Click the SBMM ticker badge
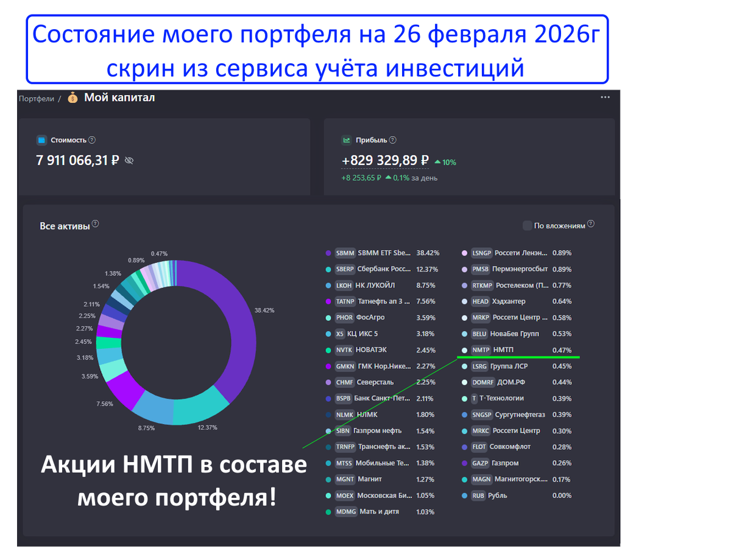 tap(344, 252)
